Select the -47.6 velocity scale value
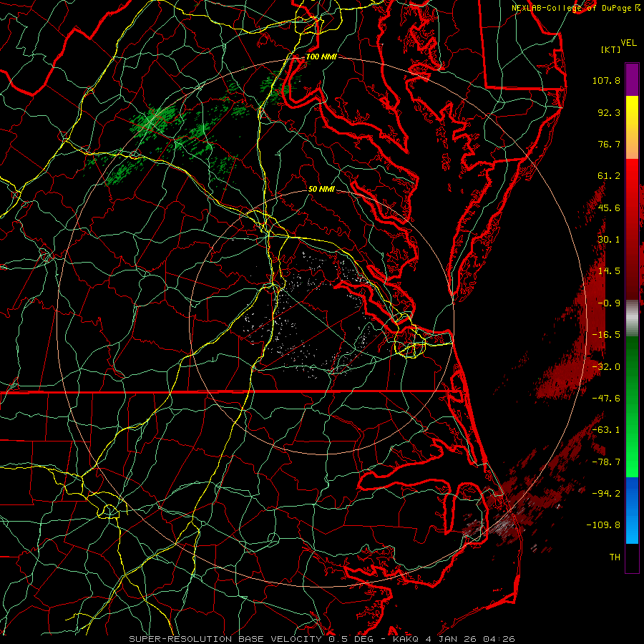The image size is (644, 644). (606, 399)
